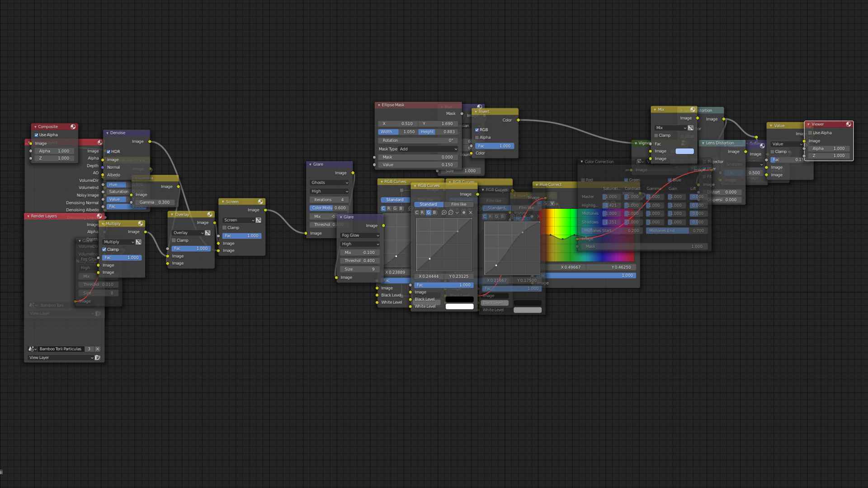Image resolution: width=868 pixels, height=488 pixels.
Task: Open the Mask Type dropdown on Ellipse Mask
Action: coord(417,149)
